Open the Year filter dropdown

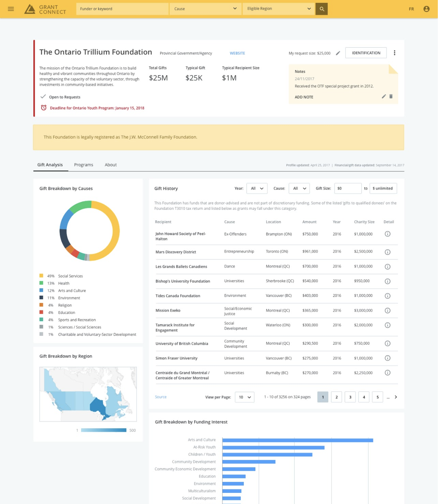click(257, 188)
